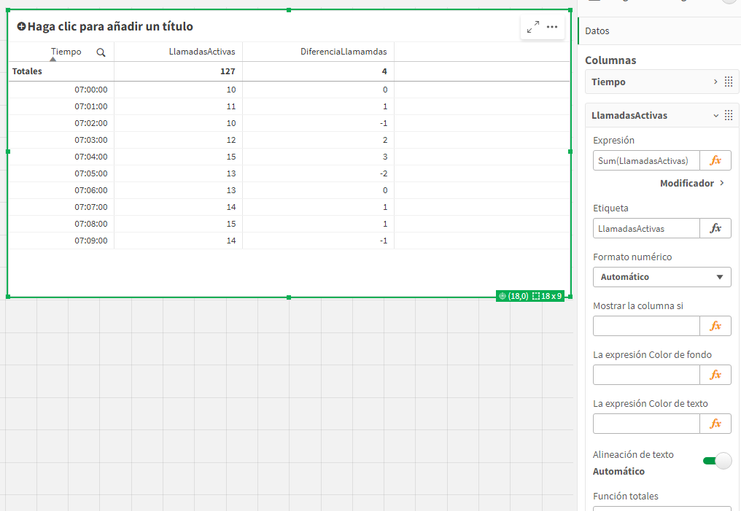Expand the Modificador section
Viewport: 741px width, 511px height.
click(x=692, y=183)
